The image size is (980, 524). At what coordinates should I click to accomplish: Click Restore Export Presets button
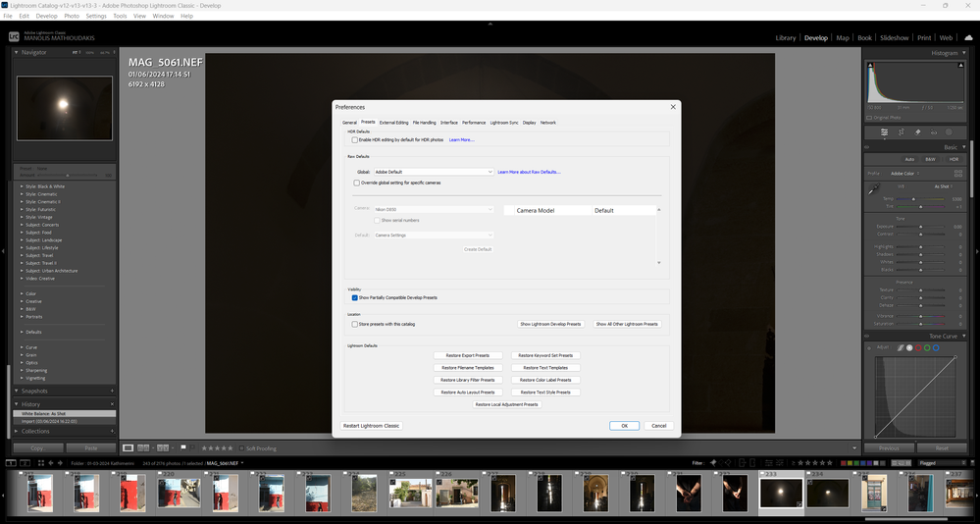click(468, 355)
